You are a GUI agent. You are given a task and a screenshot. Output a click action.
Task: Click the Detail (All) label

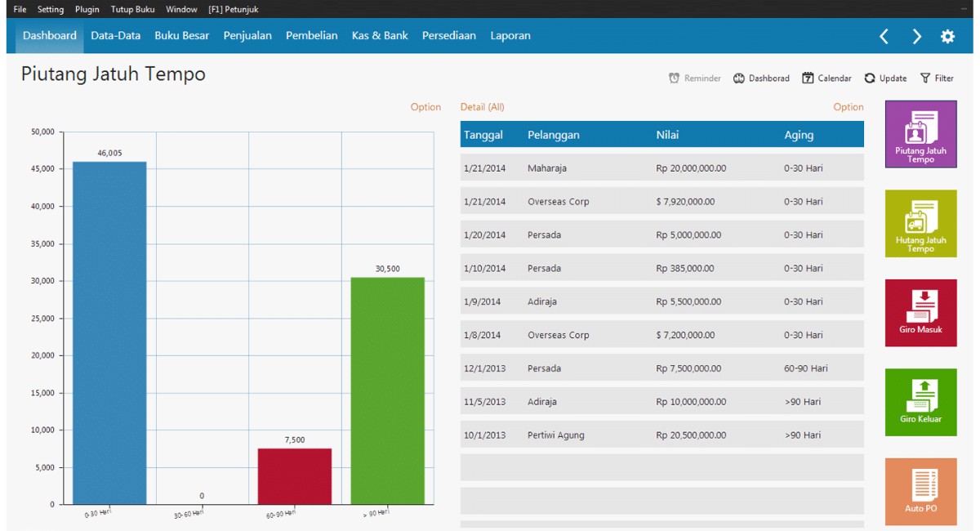tap(483, 107)
